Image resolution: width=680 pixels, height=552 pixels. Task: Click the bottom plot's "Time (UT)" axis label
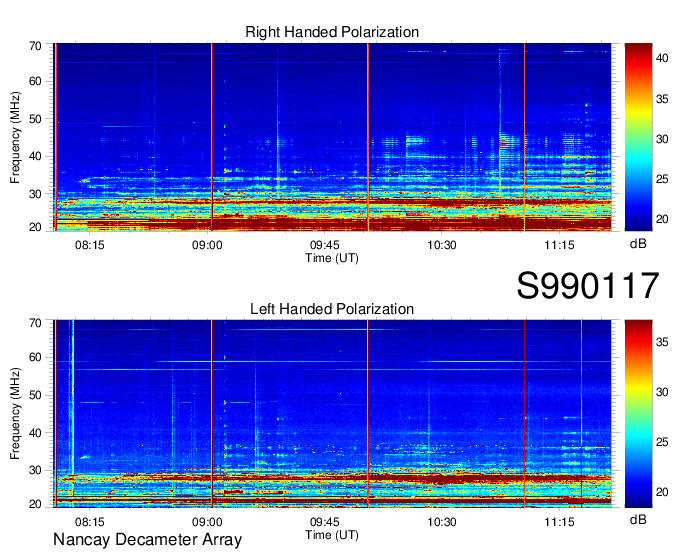(x=332, y=535)
